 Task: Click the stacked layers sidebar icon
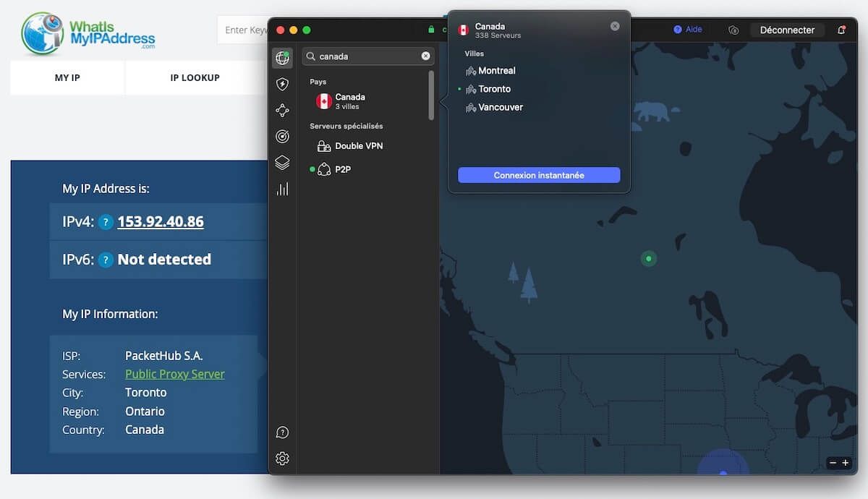[x=282, y=163]
